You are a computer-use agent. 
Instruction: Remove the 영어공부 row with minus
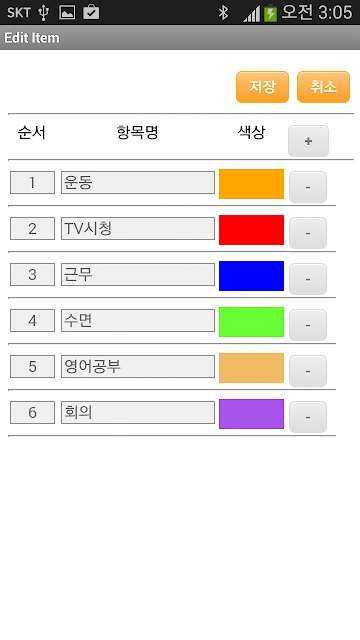[x=308, y=371]
